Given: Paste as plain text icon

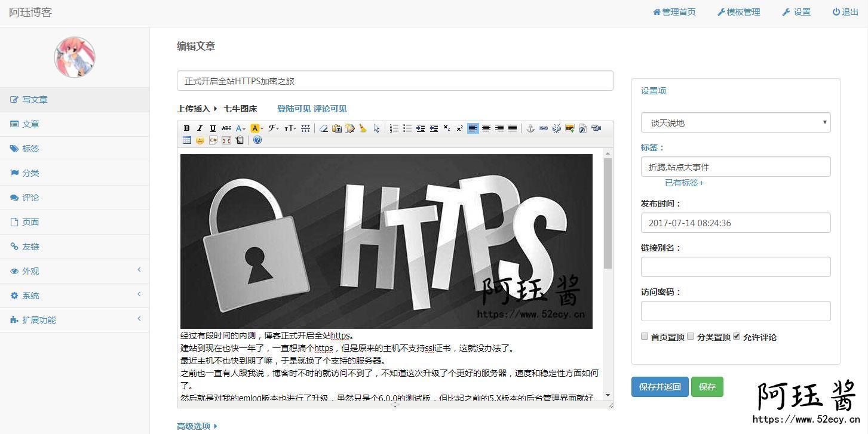Looking at the screenshot, I should [x=338, y=128].
